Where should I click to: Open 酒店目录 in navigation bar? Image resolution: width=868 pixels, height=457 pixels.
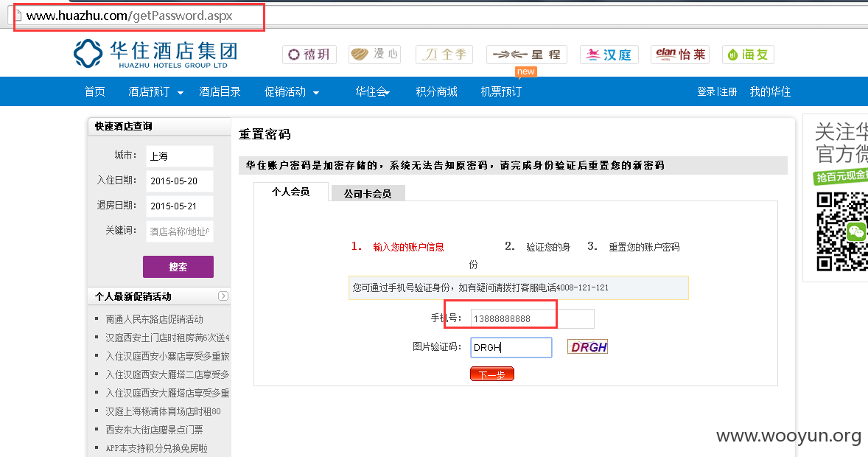coord(220,91)
